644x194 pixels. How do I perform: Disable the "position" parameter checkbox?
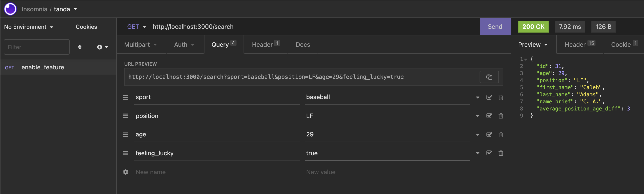click(x=489, y=116)
